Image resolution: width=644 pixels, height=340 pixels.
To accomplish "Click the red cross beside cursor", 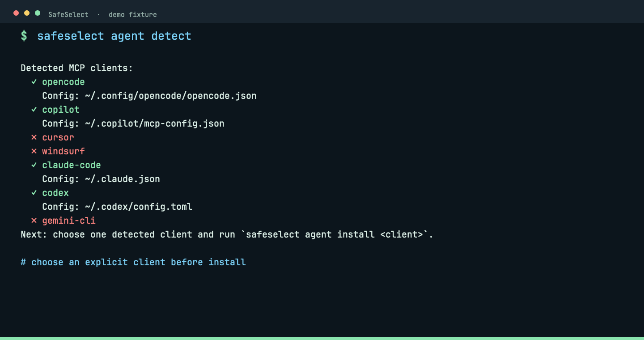I will coord(34,137).
